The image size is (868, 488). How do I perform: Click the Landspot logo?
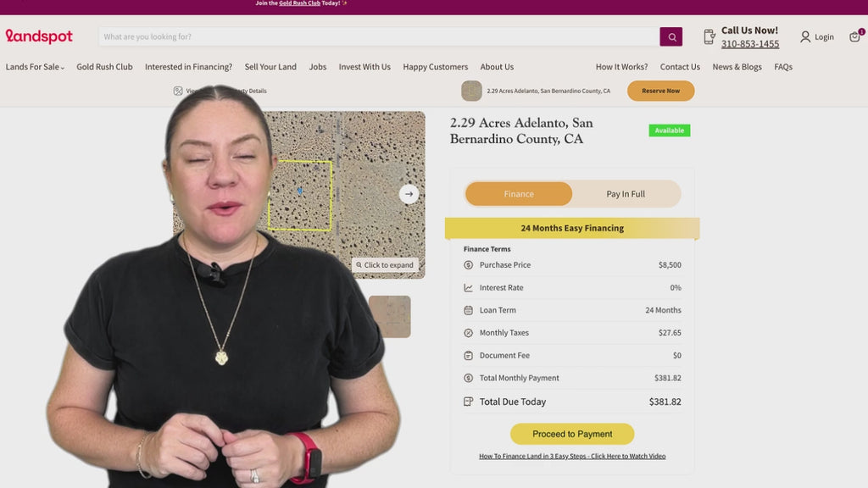pos(39,36)
